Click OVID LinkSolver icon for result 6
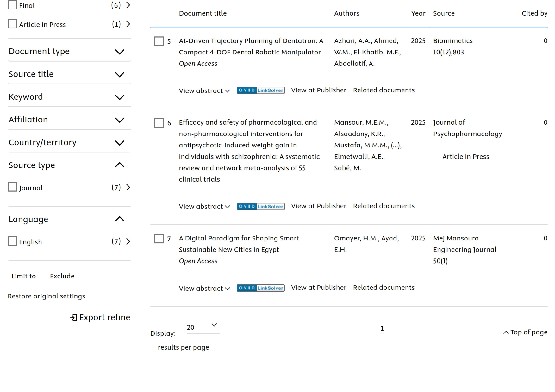 (260, 207)
